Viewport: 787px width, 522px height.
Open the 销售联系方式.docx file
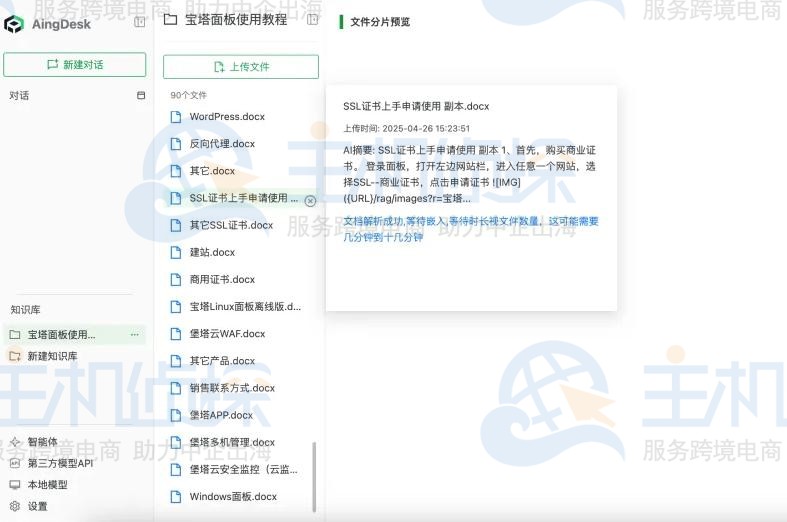coord(232,387)
